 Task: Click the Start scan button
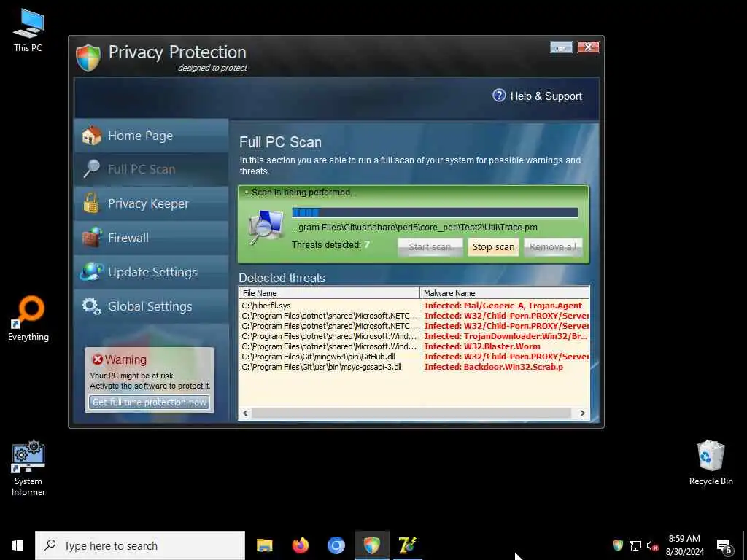[x=430, y=247]
